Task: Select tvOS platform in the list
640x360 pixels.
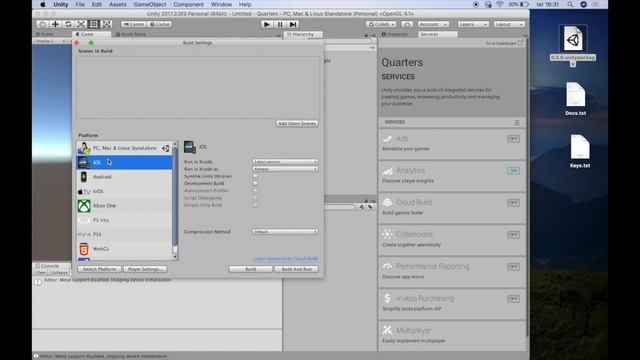Action: coord(124,191)
